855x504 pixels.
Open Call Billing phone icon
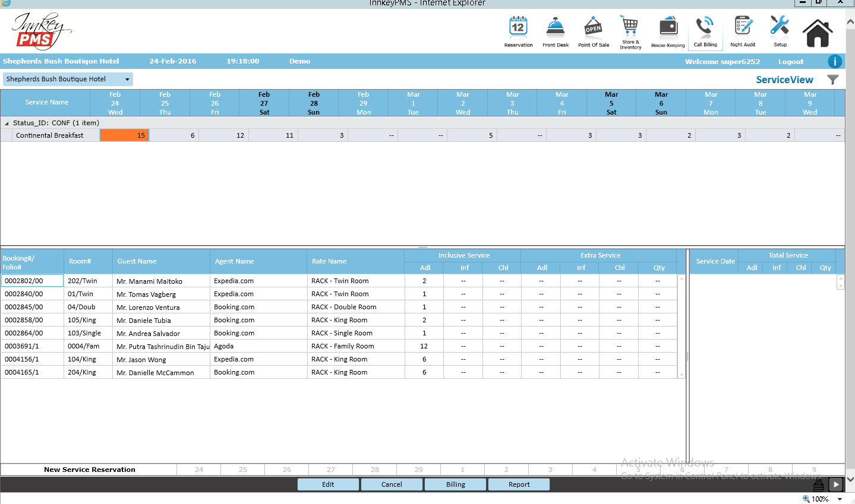[x=705, y=31]
